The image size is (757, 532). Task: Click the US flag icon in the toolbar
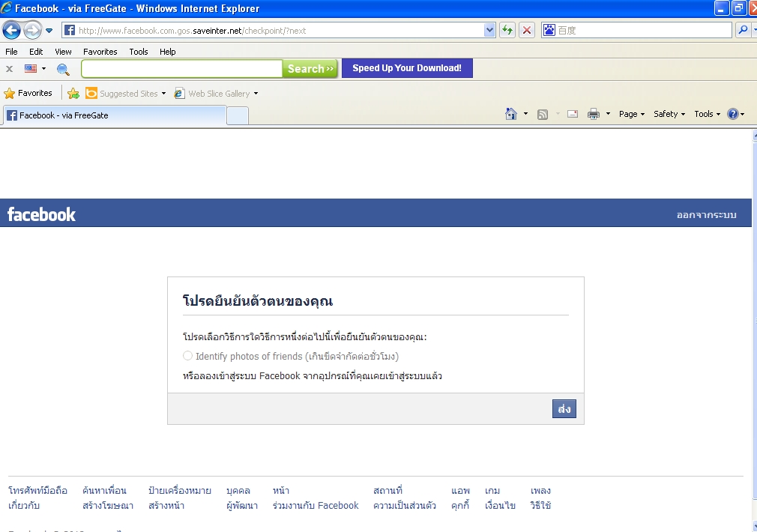[31, 68]
